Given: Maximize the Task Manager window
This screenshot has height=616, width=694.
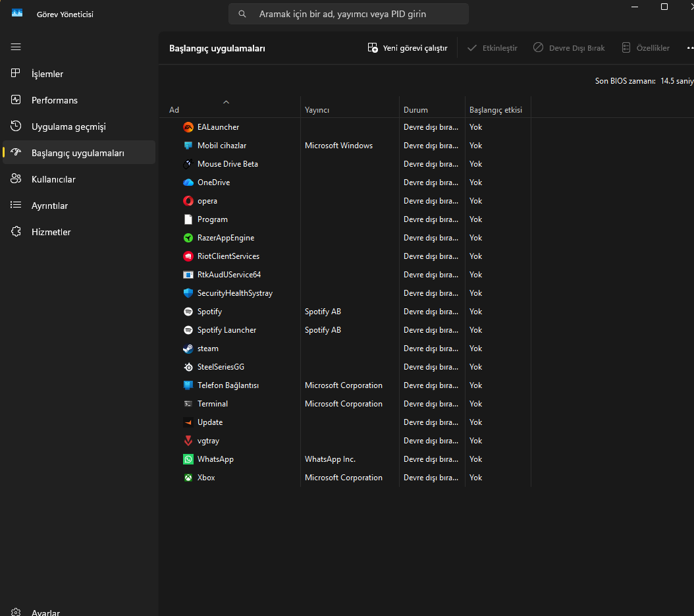Looking at the screenshot, I should click(x=664, y=7).
